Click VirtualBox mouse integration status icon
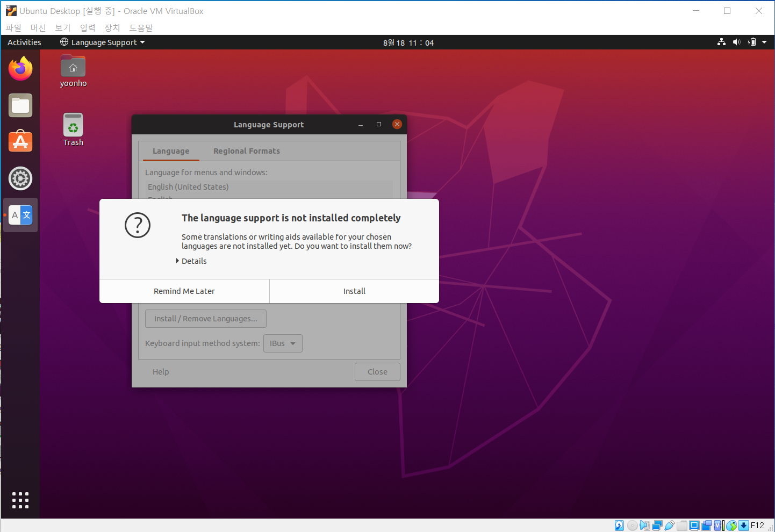 731,526
